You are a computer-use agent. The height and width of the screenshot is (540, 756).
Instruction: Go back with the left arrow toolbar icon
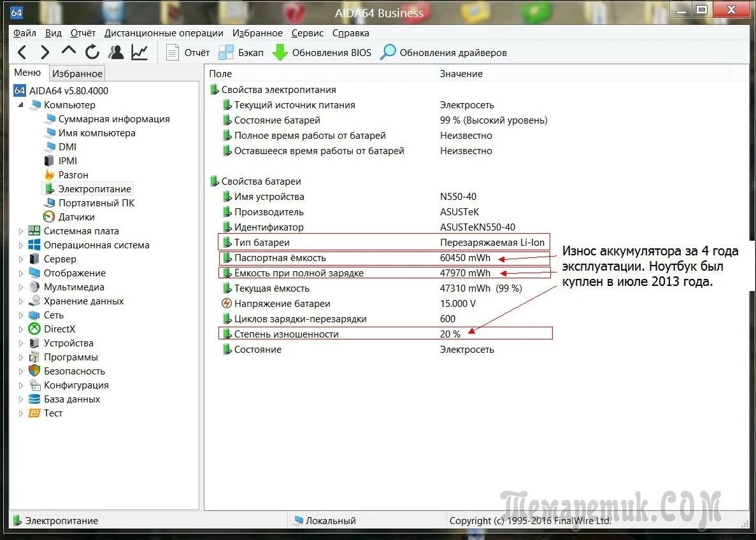22,52
